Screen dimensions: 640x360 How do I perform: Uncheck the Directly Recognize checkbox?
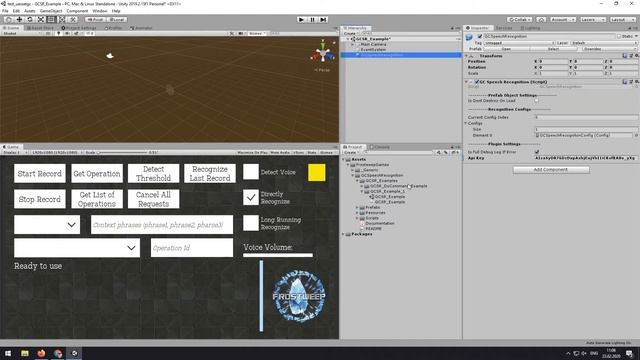coord(251,198)
